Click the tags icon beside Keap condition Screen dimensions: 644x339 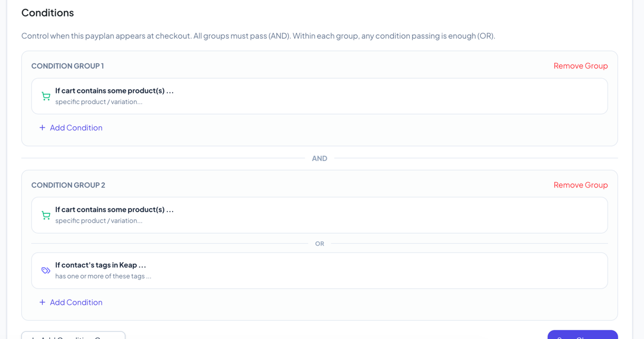[x=46, y=271]
